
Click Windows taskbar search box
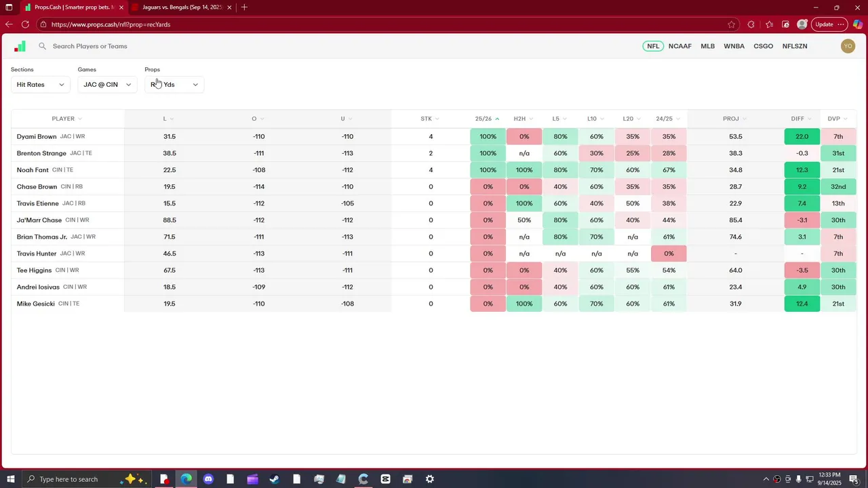(86, 479)
